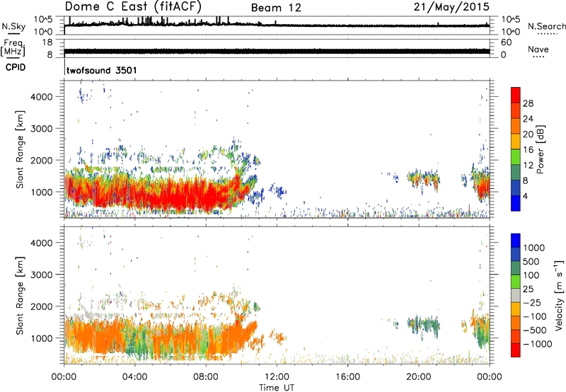
Task: Click the power echo patch near 20:00
Action: click(423, 180)
